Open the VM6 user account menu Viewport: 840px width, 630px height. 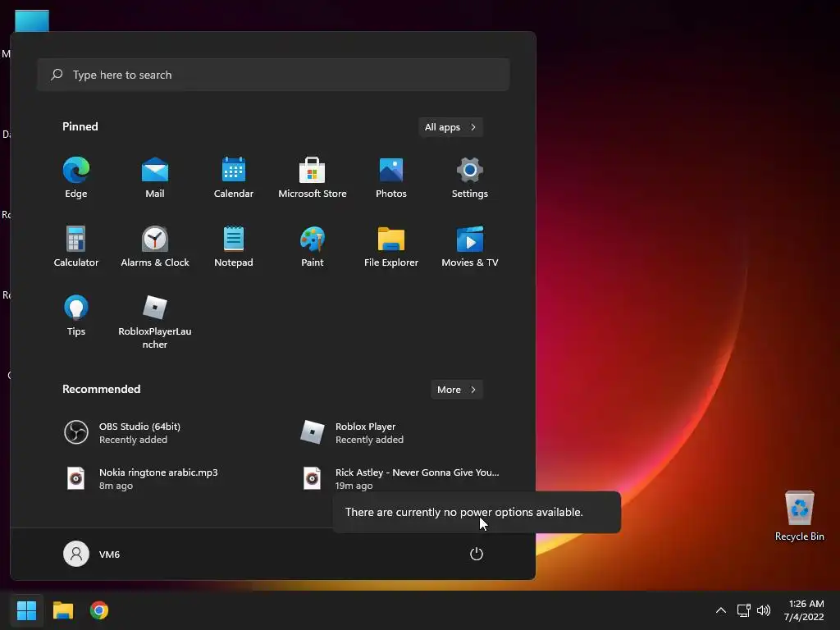point(92,554)
